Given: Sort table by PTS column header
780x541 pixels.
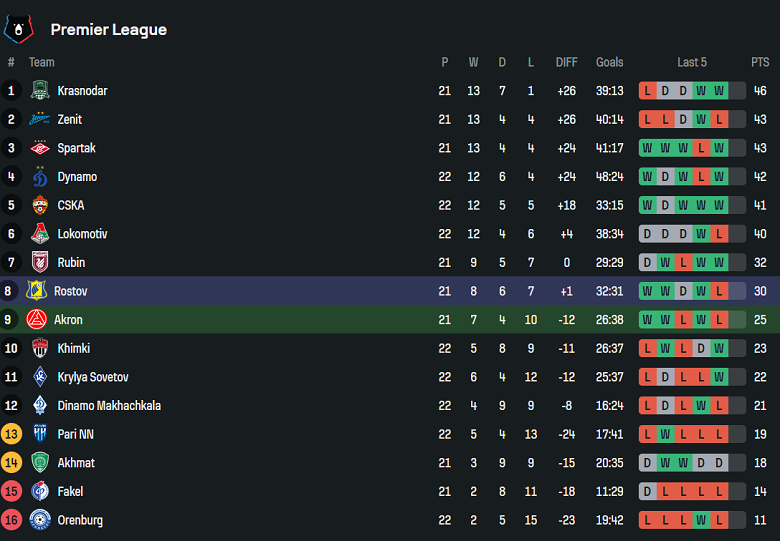Looking at the screenshot, I should tap(760, 62).
